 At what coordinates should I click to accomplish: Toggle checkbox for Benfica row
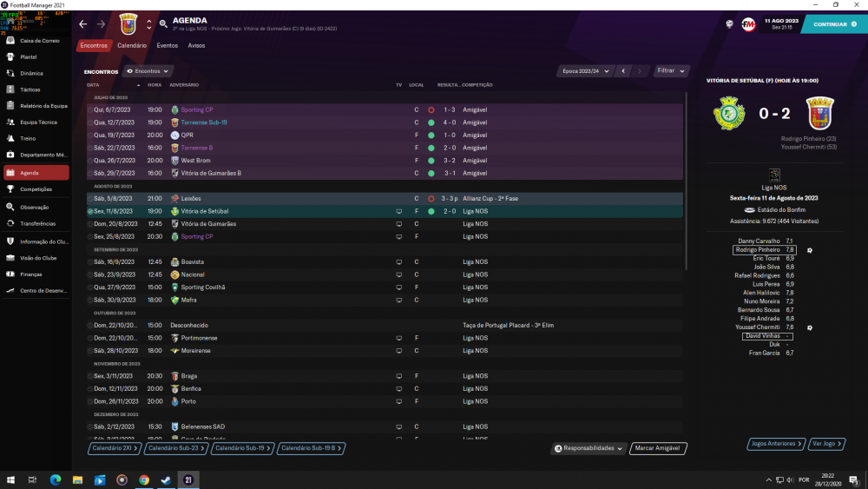(x=90, y=389)
